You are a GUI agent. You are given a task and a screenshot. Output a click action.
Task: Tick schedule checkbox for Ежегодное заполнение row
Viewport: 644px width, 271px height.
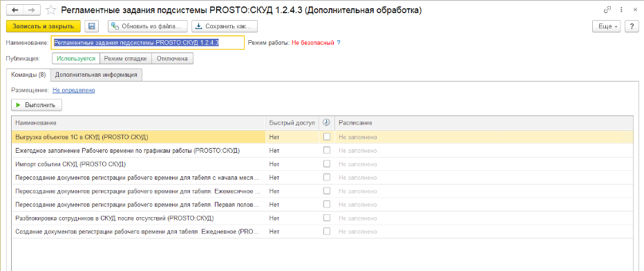pos(327,151)
